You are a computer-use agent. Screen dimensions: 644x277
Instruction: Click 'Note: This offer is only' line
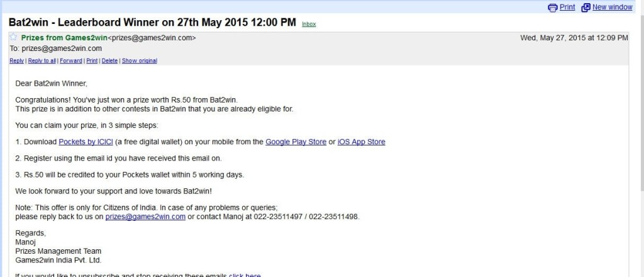tap(147, 208)
